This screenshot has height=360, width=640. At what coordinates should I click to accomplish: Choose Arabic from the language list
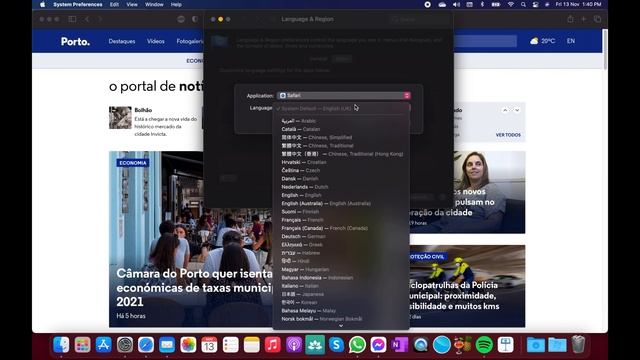click(341, 121)
